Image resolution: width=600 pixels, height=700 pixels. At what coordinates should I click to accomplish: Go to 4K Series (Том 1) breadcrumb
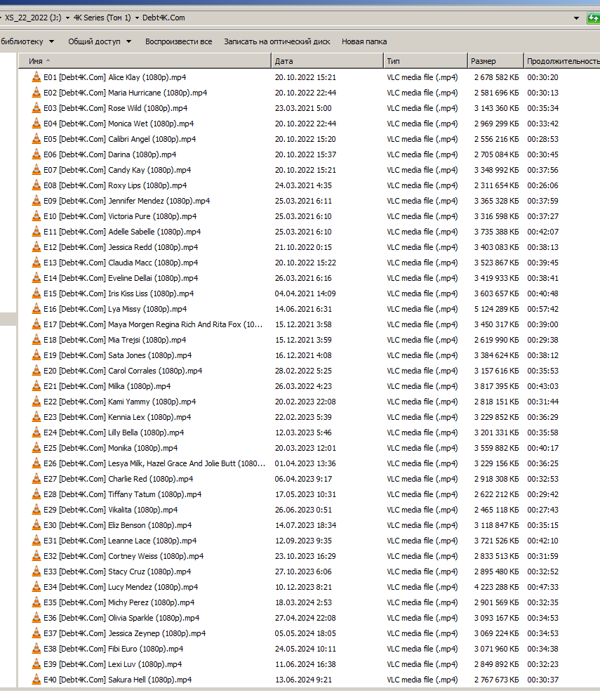pyautogui.click(x=102, y=18)
